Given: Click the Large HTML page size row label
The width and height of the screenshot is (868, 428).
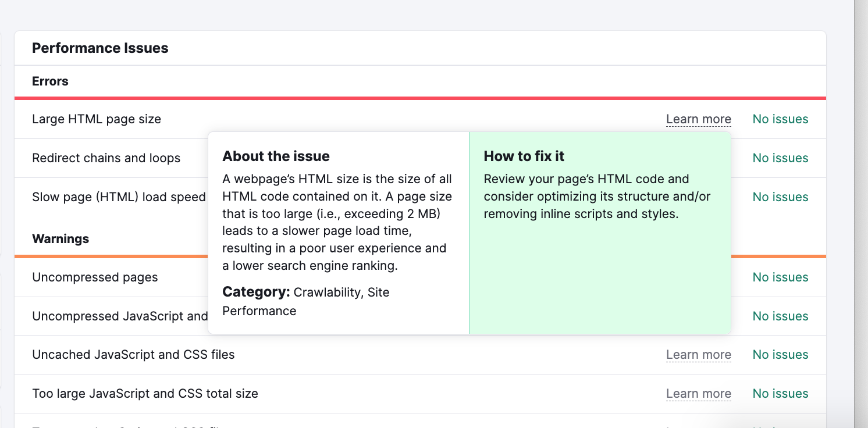Looking at the screenshot, I should pos(97,119).
